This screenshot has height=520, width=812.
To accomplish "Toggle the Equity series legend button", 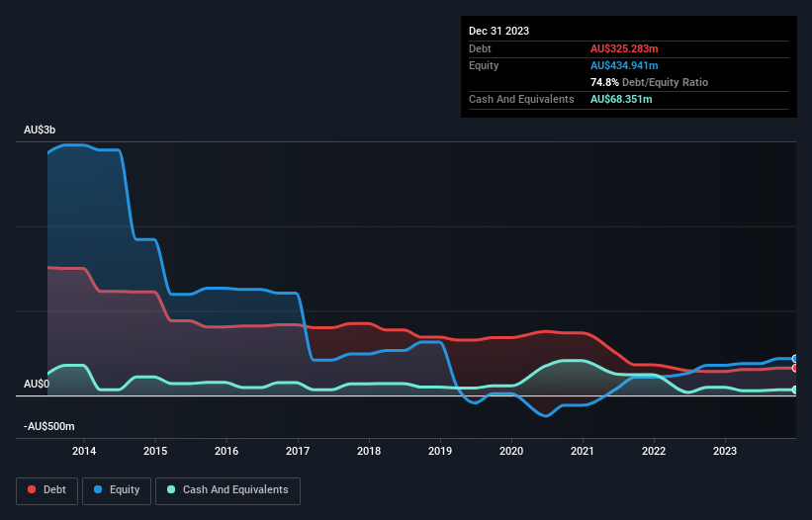I will [117, 490].
